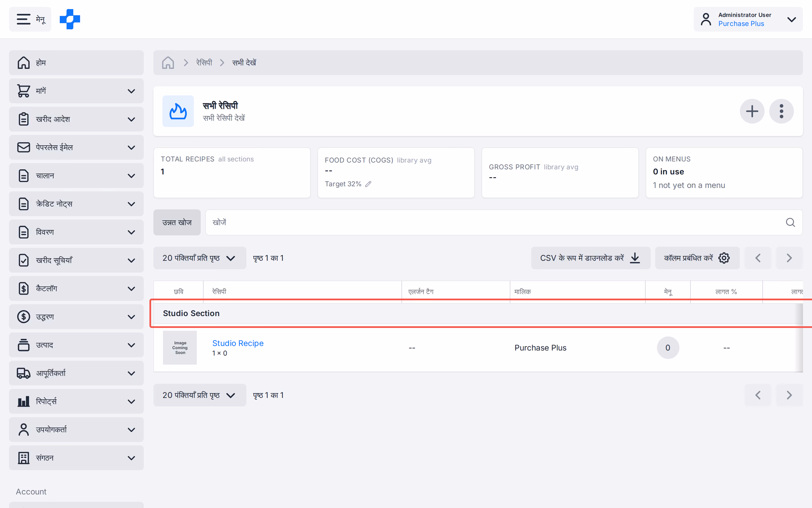Click the magnifier search icon
Image resolution: width=812 pixels, height=508 pixels.
pos(790,222)
